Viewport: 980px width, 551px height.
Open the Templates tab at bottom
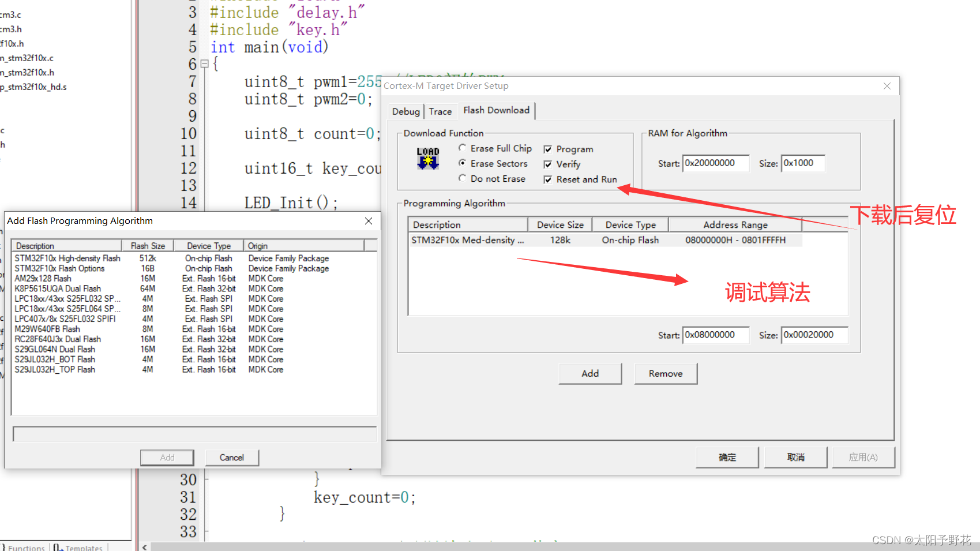78,547
